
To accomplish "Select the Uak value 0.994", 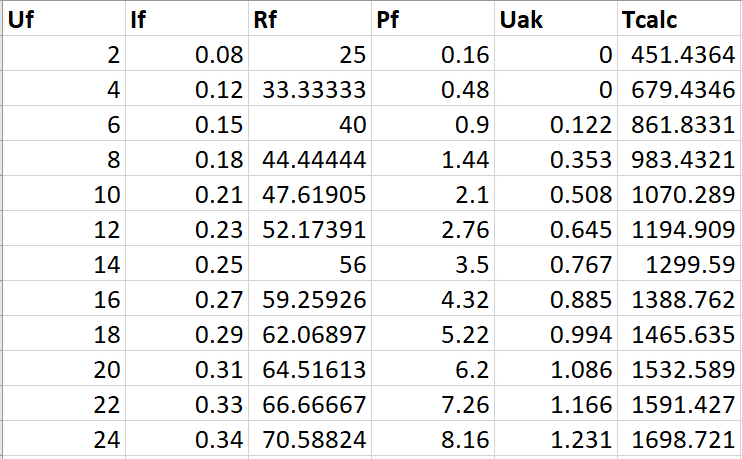I will [555, 335].
